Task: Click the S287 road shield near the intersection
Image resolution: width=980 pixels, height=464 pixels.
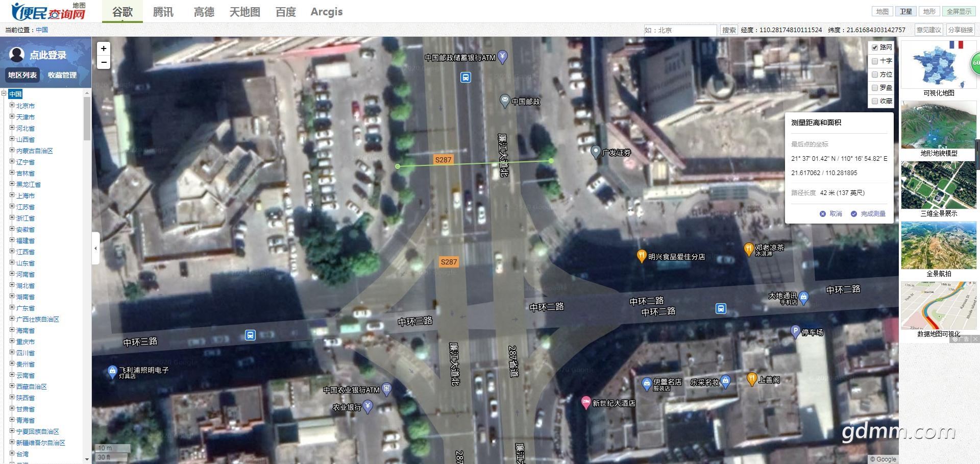Action: (449, 262)
